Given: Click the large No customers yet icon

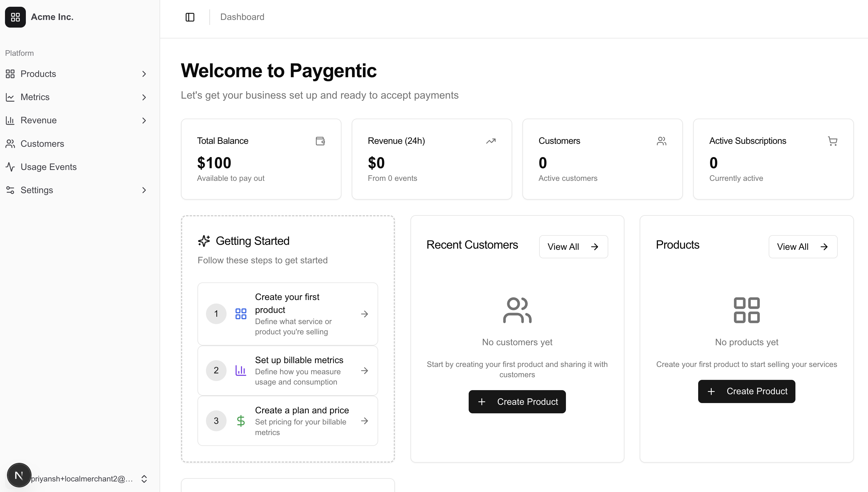Looking at the screenshot, I should 517,310.
